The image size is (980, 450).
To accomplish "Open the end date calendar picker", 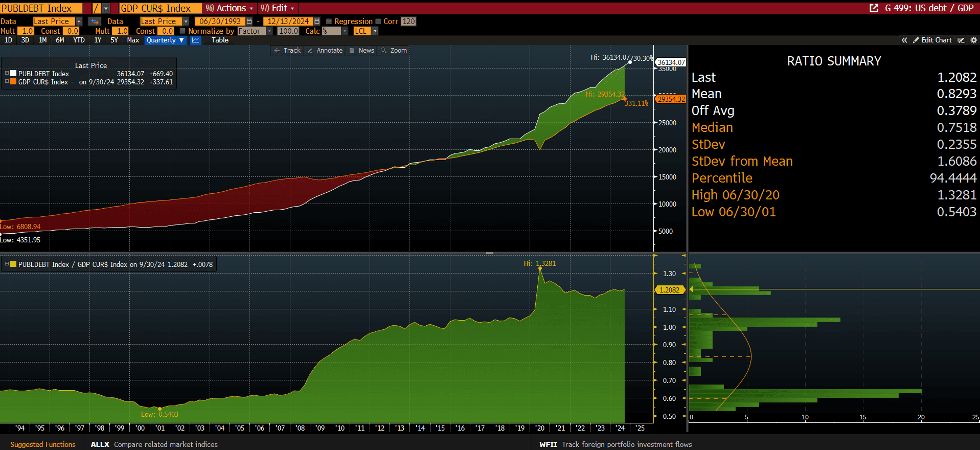I will 317,21.
